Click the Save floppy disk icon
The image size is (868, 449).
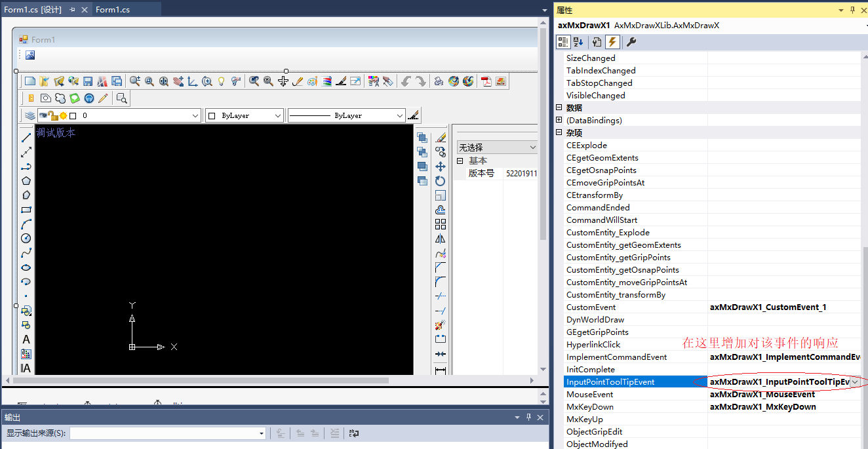(x=88, y=81)
